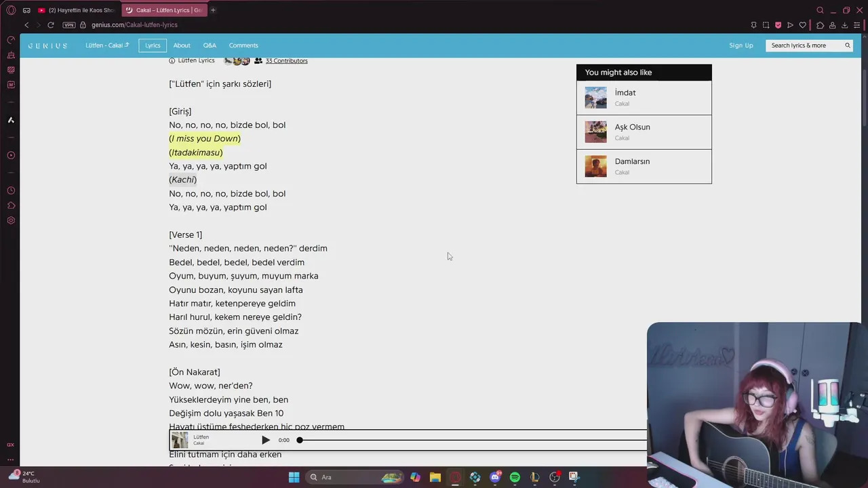Click Aşk Olsun album thumbnail
The image size is (868, 488).
point(596,132)
